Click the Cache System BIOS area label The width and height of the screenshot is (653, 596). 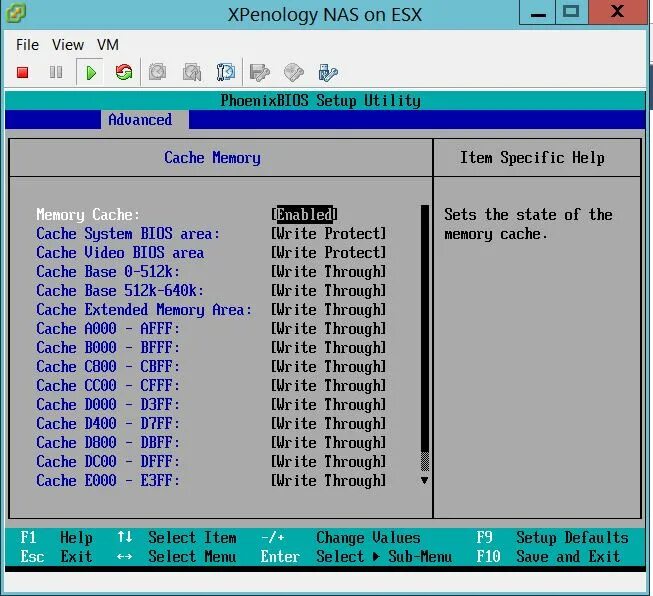128,234
